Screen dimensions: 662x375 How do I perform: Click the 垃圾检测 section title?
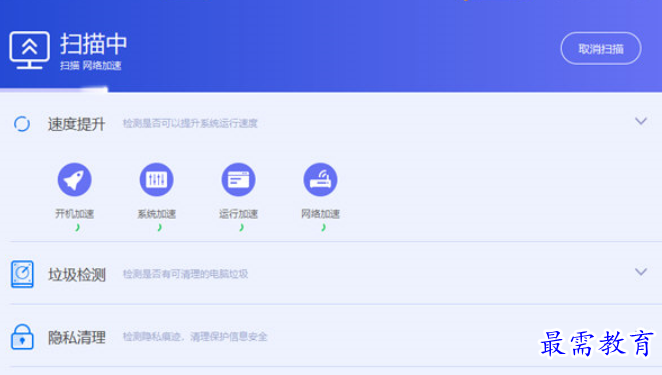click(x=76, y=275)
